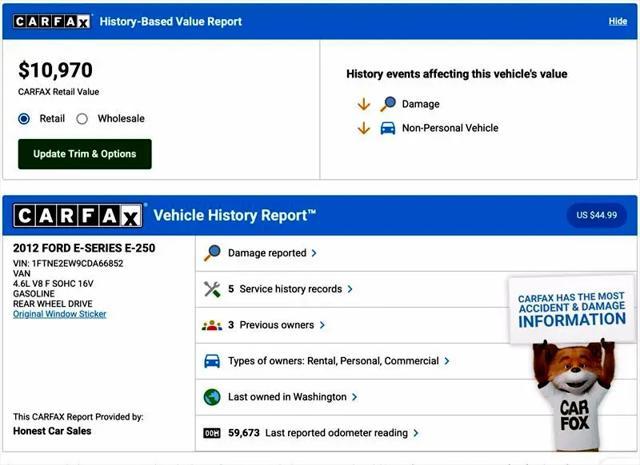Click the Honest Car Sales provider name
The height and width of the screenshot is (465, 640).
point(52,431)
